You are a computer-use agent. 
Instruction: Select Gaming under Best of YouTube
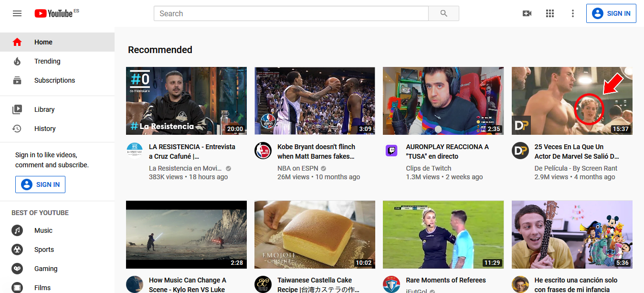pos(57,269)
